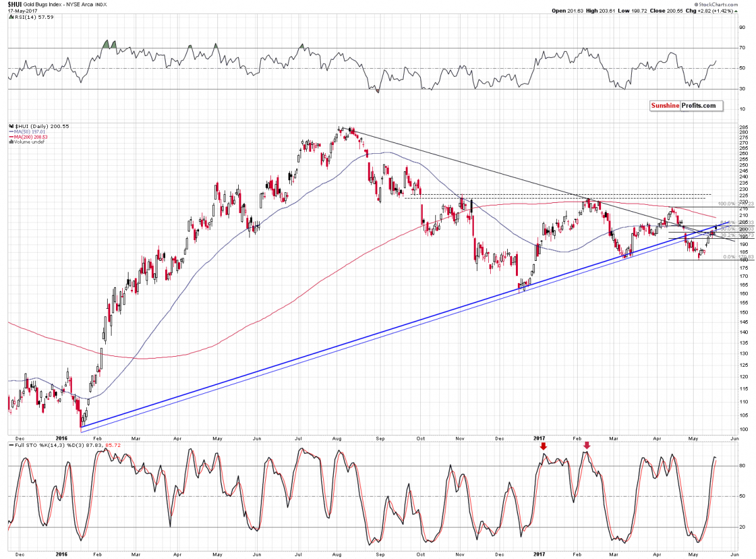This screenshot has height=559, width=756.
Task: Click the second red arrow near February 2017
Action: 587,446
